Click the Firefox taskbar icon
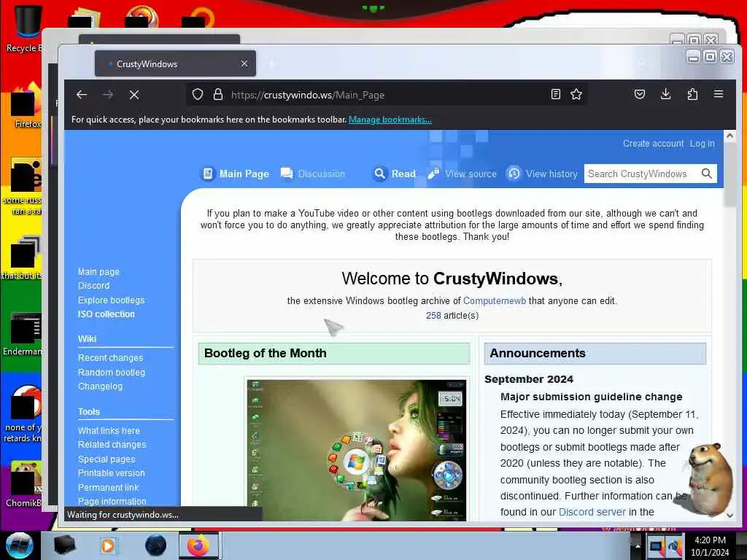This screenshot has width=747, height=560. point(198,545)
